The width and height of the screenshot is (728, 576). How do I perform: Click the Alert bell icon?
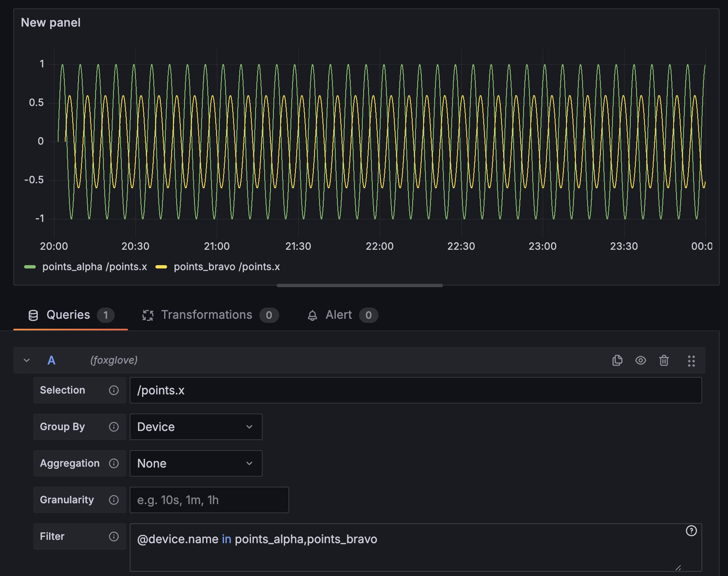click(x=312, y=316)
